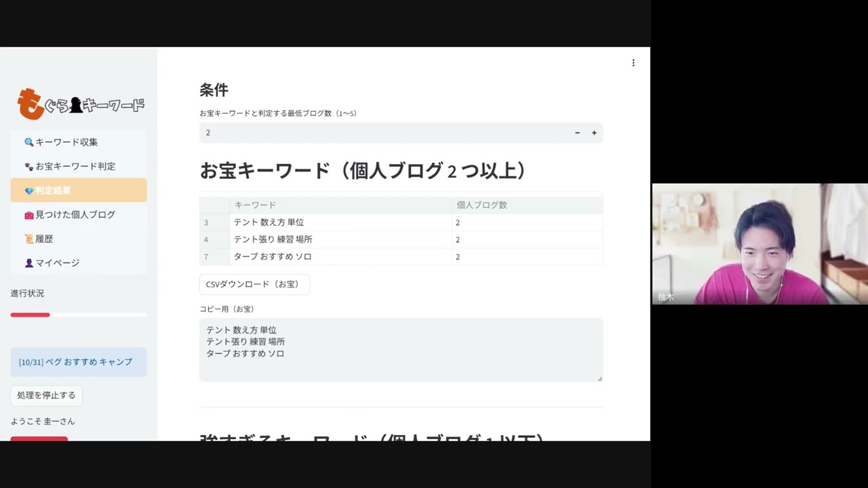868x488 pixels.
Task: Click the red 進行状況 progress bar
Action: tap(31, 314)
